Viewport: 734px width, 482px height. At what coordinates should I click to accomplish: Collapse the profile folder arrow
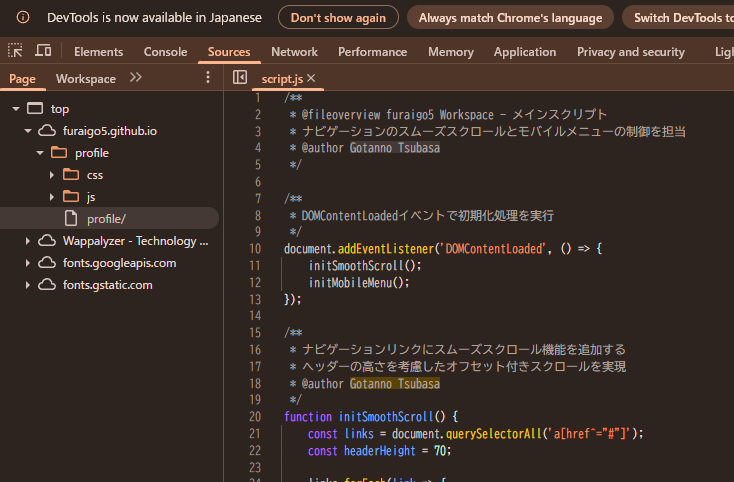coord(40,153)
